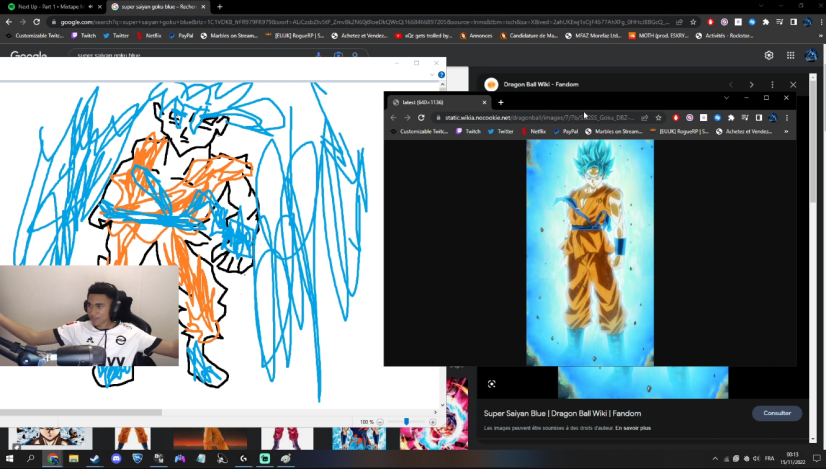Open the Google apps grid
Image resolution: width=826 pixels, height=469 pixels.
791,55
